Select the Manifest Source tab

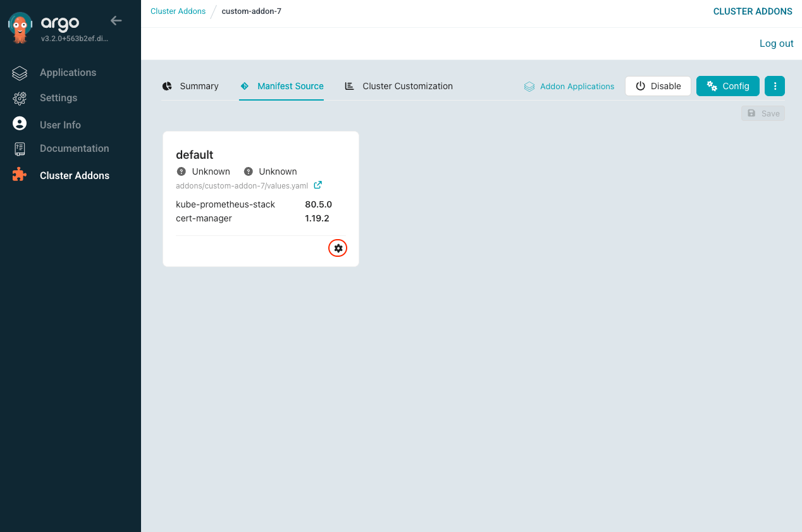coord(281,85)
